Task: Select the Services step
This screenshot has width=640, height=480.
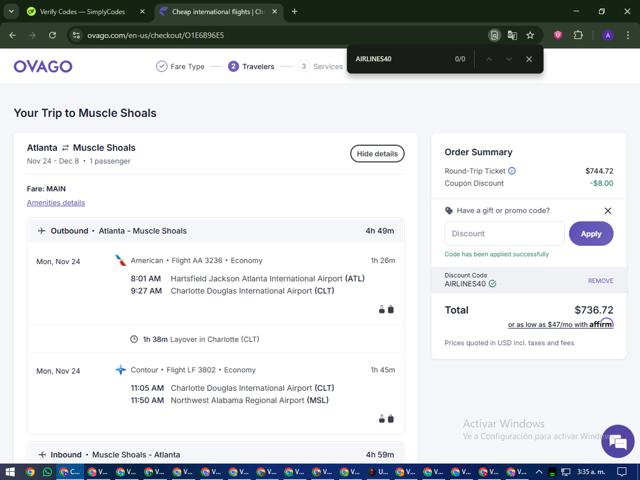Action: pos(321,66)
